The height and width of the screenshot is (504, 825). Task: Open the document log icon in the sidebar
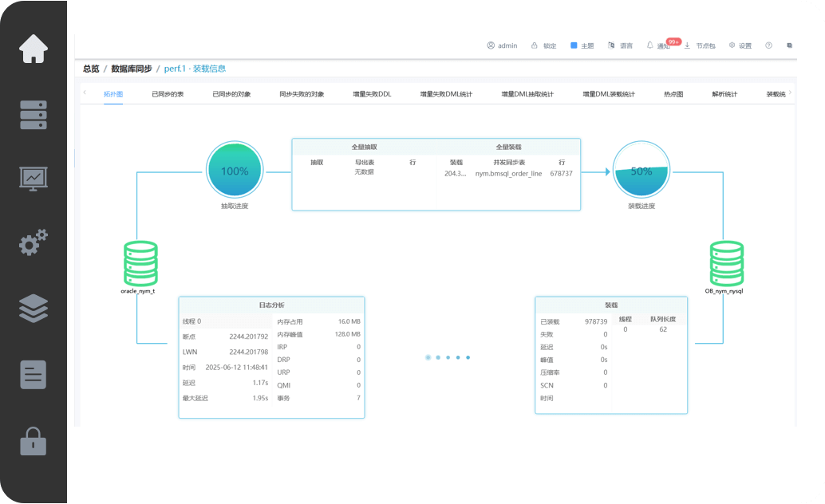[x=34, y=374]
